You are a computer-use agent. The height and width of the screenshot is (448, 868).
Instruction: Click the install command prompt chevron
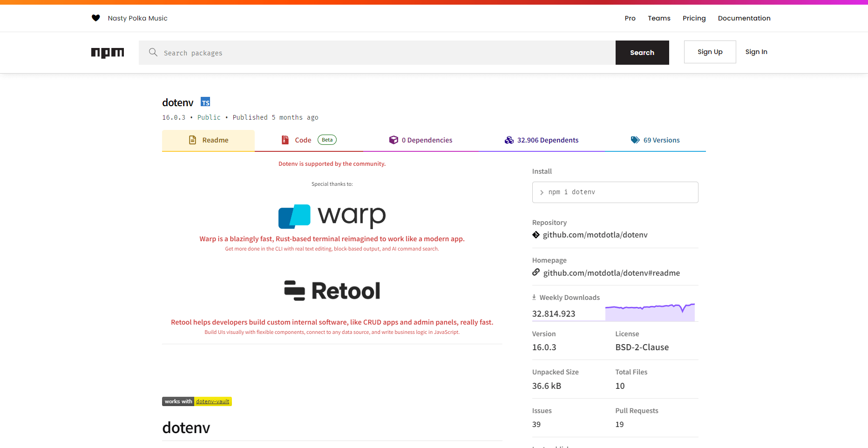[542, 192]
